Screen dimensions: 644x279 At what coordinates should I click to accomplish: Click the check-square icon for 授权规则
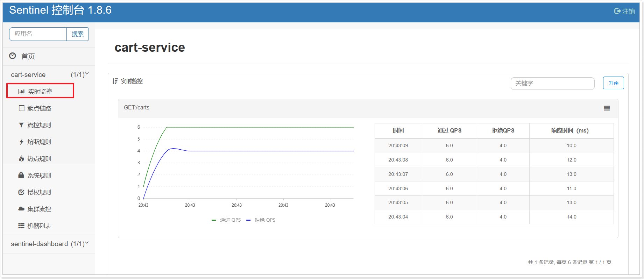click(x=21, y=192)
